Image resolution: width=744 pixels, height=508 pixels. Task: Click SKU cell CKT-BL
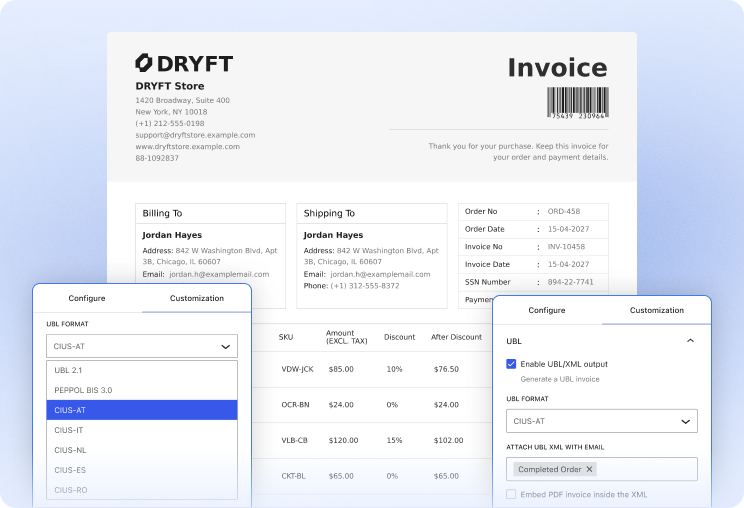pos(293,476)
